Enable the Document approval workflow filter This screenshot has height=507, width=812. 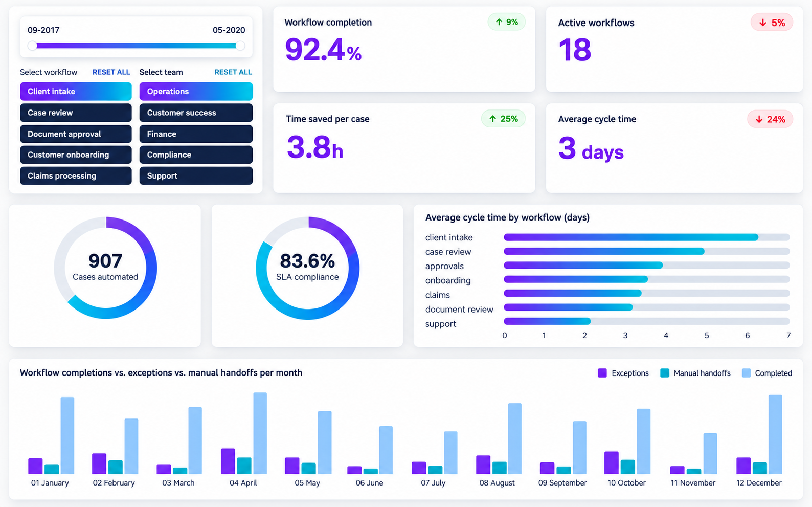pos(76,134)
